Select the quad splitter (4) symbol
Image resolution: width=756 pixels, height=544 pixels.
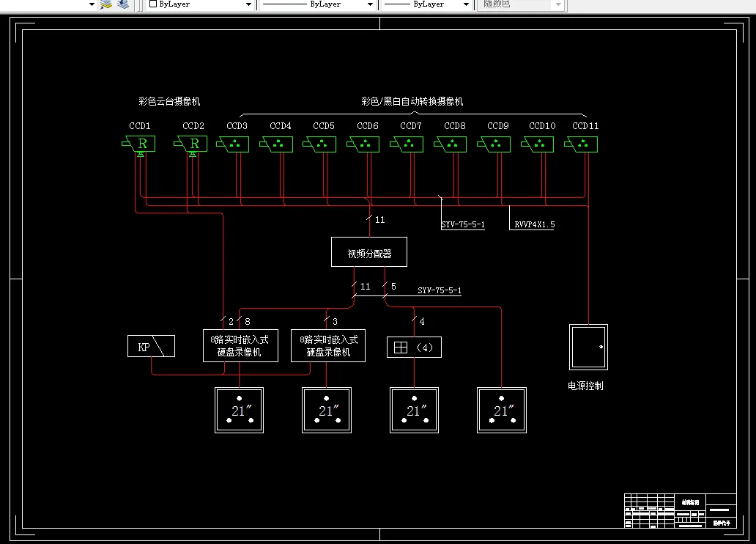point(414,348)
